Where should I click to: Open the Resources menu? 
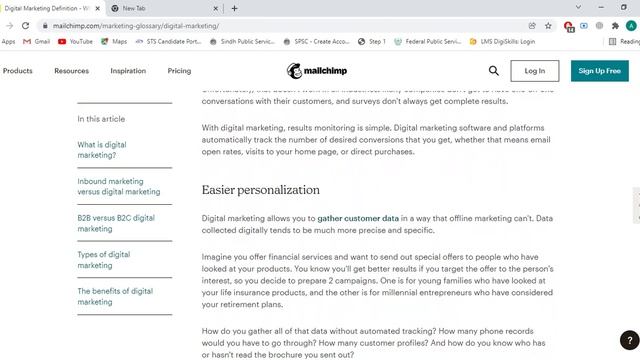[71, 71]
